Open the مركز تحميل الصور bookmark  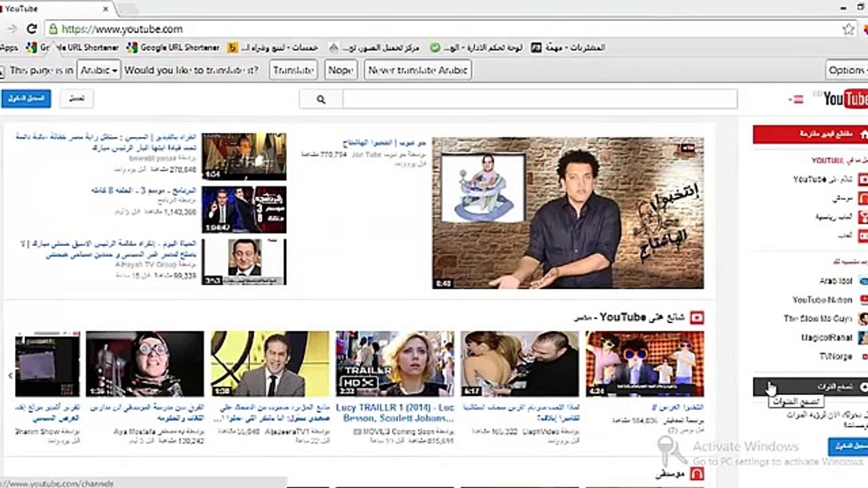(x=374, y=48)
